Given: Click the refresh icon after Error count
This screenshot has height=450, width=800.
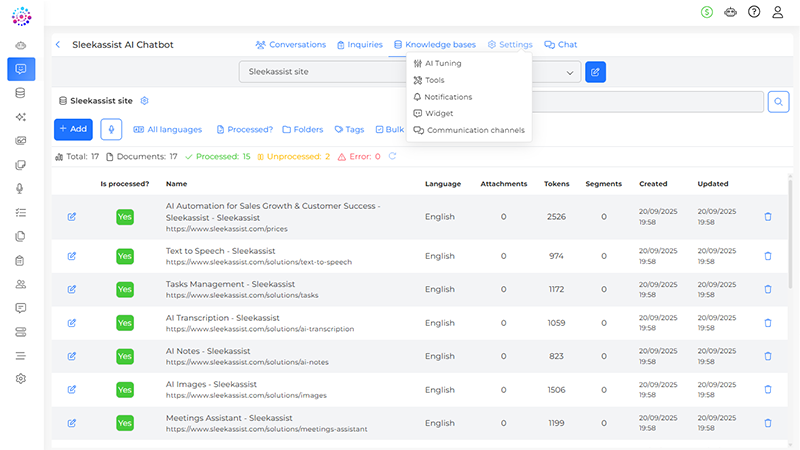Looking at the screenshot, I should [393, 157].
